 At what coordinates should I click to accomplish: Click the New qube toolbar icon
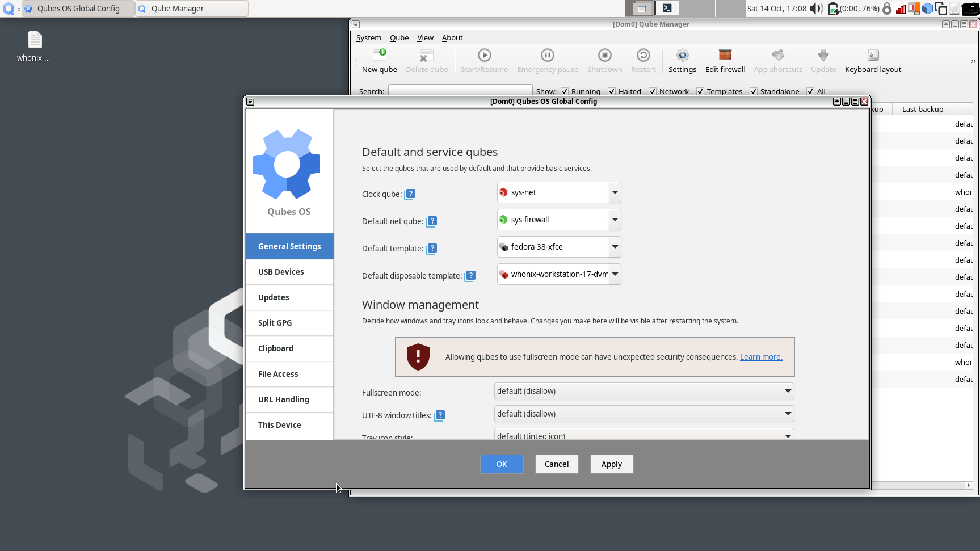[x=380, y=55]
